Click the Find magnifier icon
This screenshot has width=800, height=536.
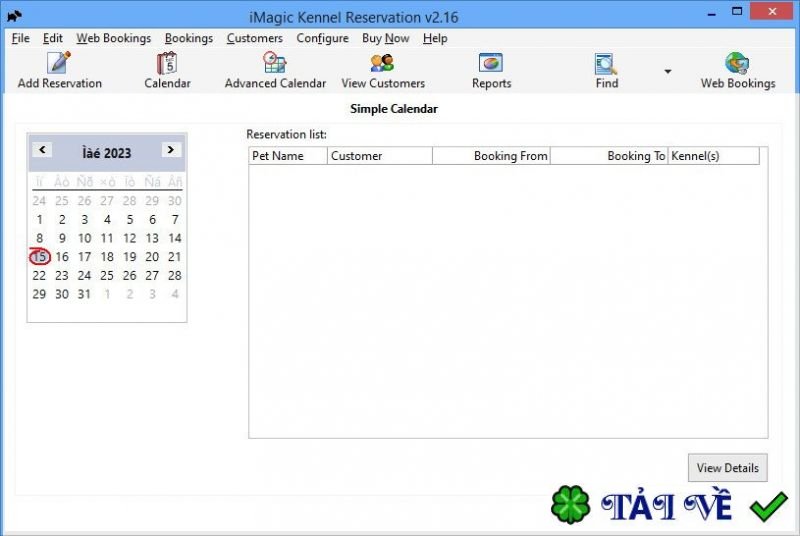606,64
